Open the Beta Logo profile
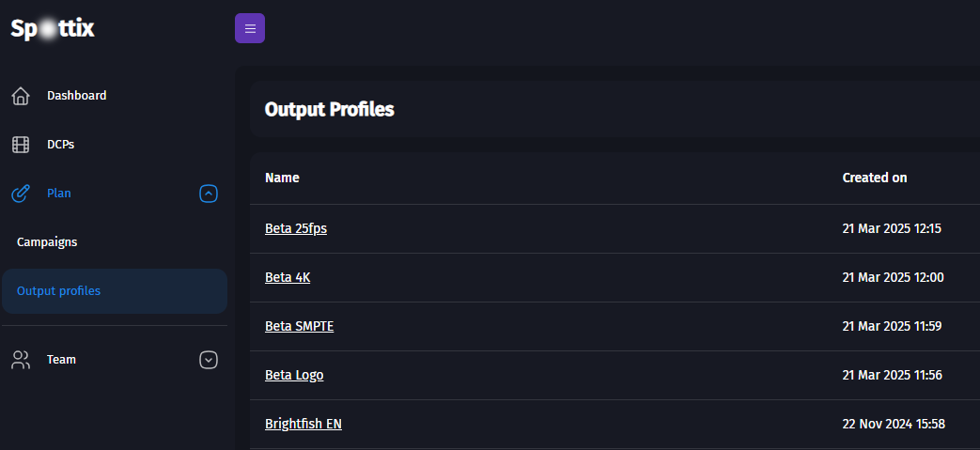The width and height of the screenshot is (980, 450). point(294,375)
